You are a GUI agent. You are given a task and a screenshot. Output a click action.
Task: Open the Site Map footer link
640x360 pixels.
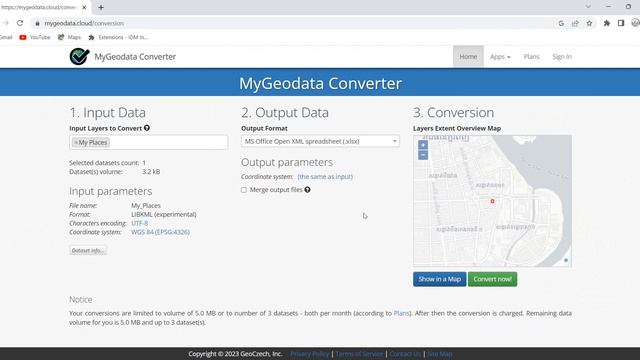440,354
